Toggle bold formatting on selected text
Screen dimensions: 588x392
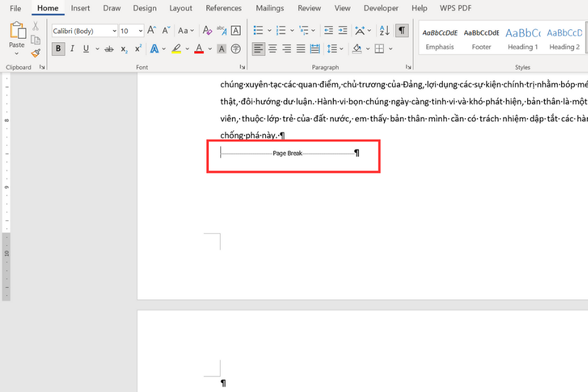pyautogui.click(x=58, y=49)
